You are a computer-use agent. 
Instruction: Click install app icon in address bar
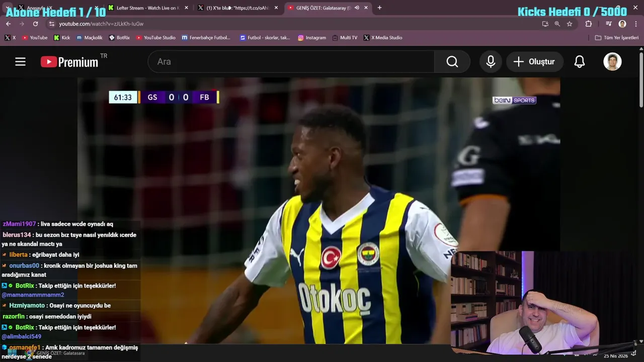pos(545,24)
